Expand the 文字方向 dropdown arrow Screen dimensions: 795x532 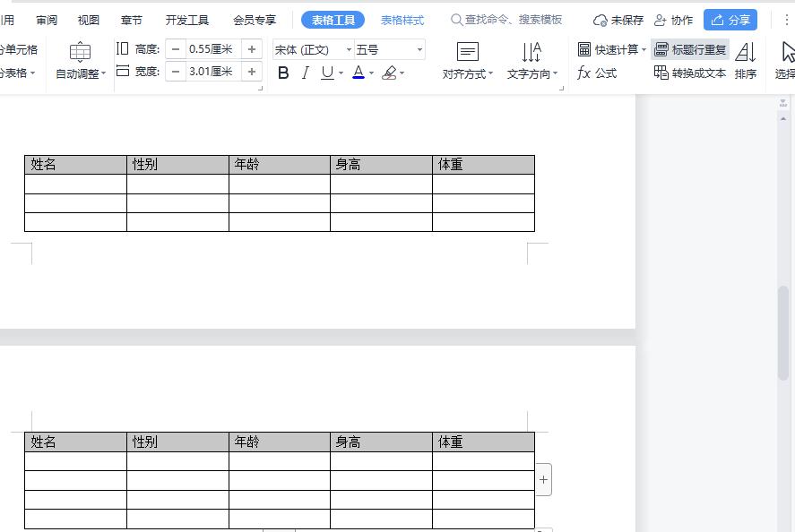(555, 73)
